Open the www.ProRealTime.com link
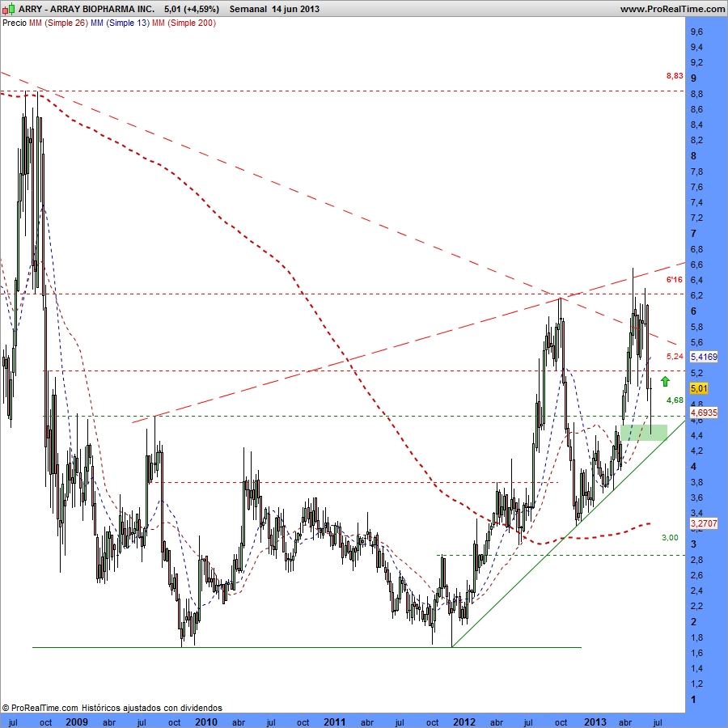The width and height of the screenshot is (728, 728). point(672,8)
